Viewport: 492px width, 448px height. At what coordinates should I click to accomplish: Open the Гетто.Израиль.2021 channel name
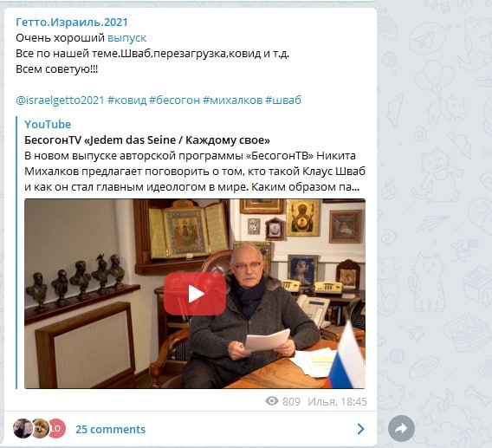click(72, 23)
